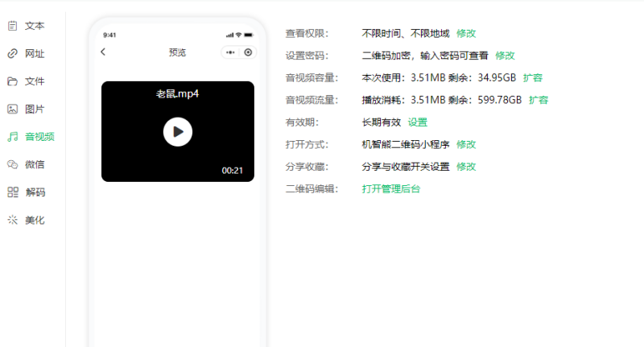
Task: Click the 文件 folder icon in sidebar
Action: [13, 81]
